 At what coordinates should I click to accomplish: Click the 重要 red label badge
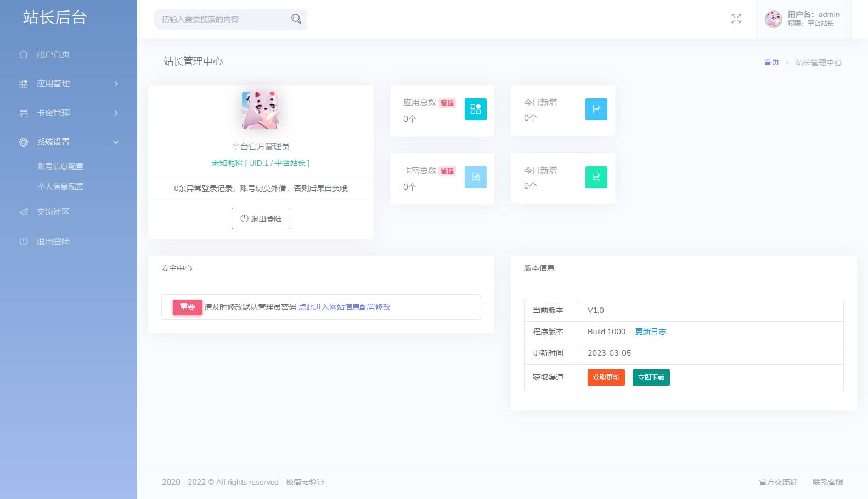(188, 307)
